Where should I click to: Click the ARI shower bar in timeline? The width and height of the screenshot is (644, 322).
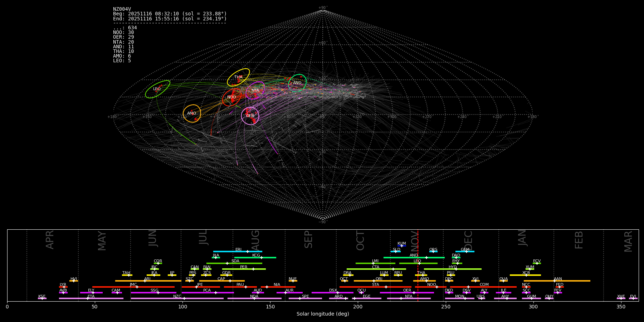148,281
